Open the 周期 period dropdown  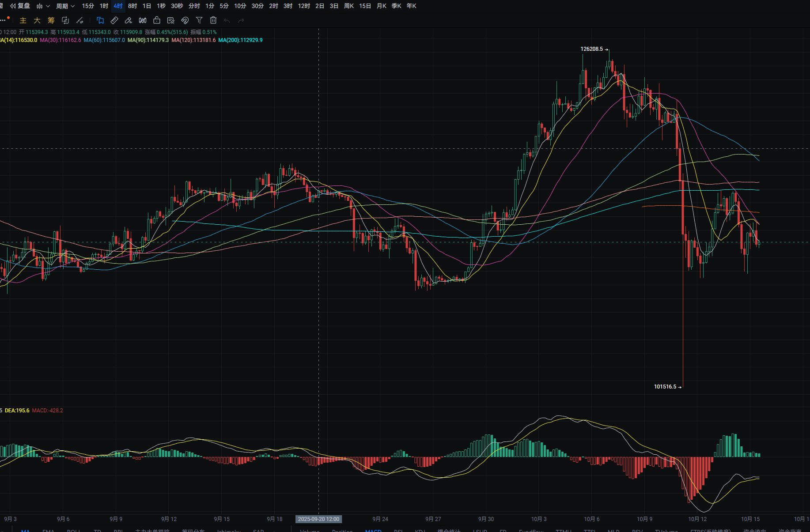point(65,6)
